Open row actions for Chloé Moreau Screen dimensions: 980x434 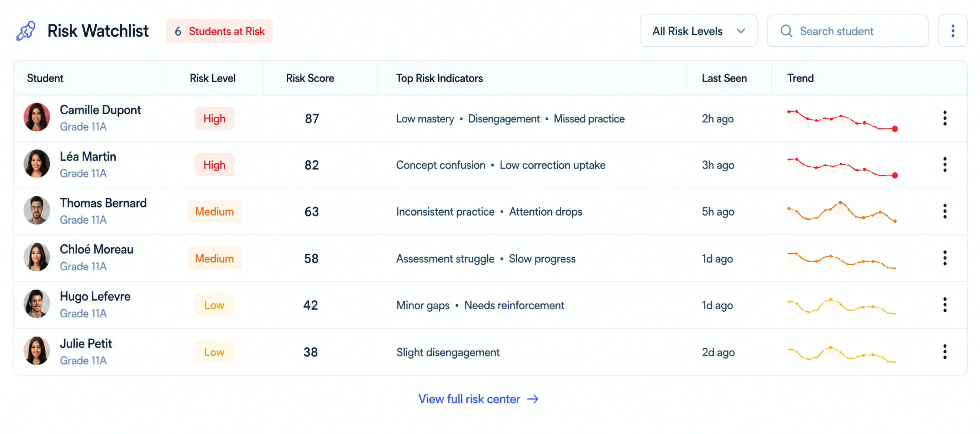click(x=945, y=258)
